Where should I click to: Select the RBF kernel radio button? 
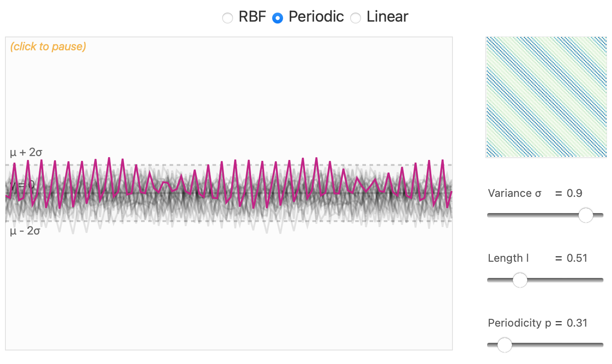pyautogui.click(x=228, y=18)
